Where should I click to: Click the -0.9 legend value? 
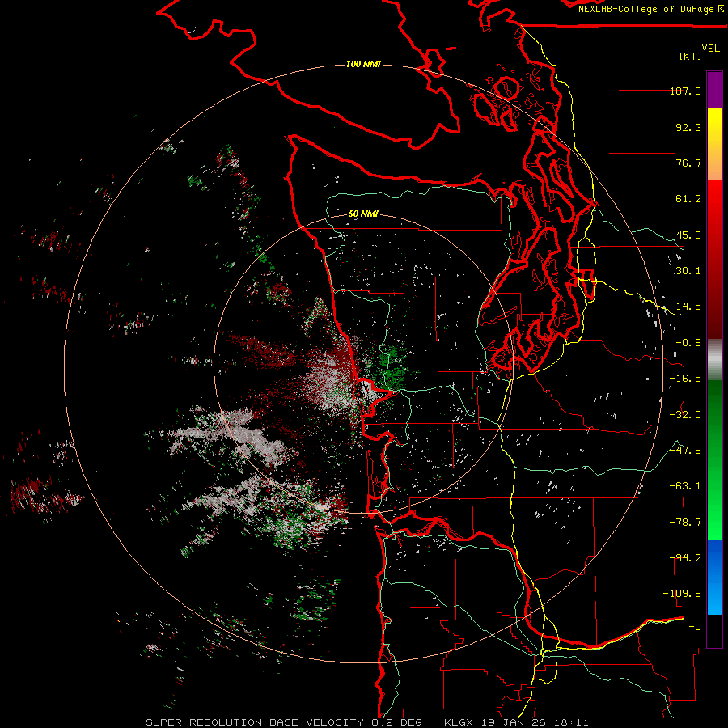tap(688, 343)
